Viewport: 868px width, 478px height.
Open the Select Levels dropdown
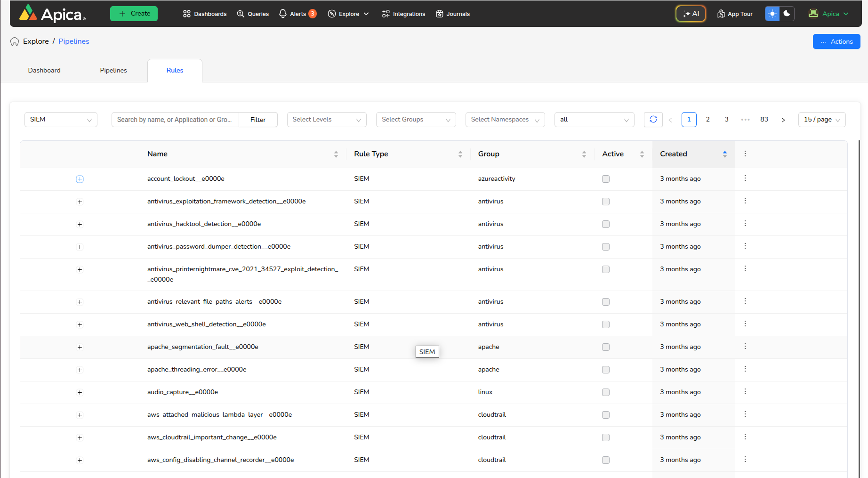327,120
